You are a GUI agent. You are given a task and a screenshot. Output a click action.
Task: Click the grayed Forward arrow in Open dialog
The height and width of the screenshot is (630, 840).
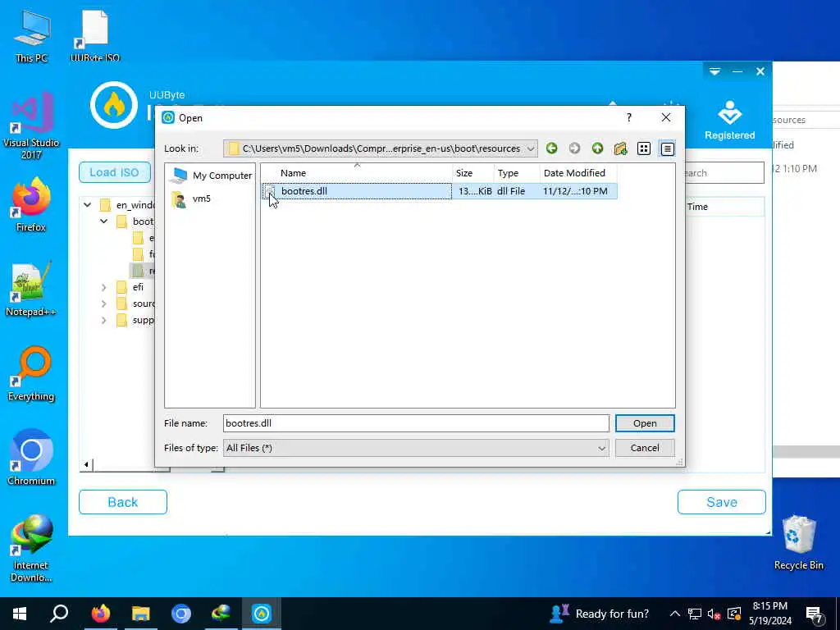[574, 148]
